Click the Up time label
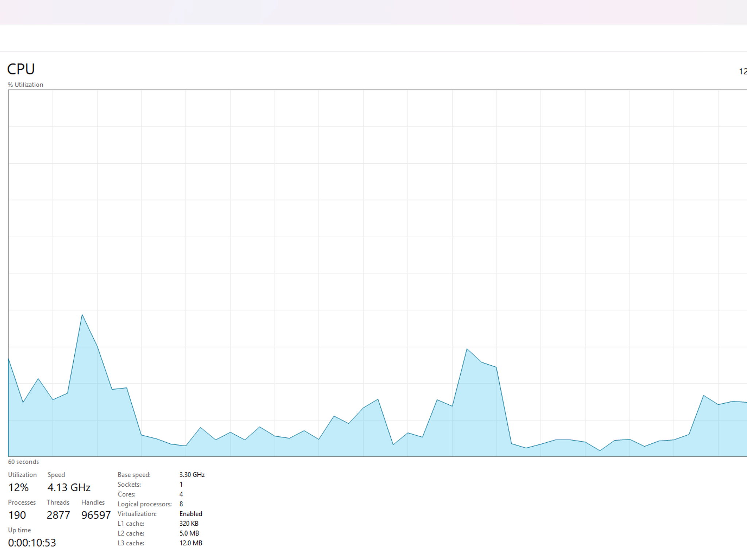Screen dimensions: 747x560 (19, 530)
